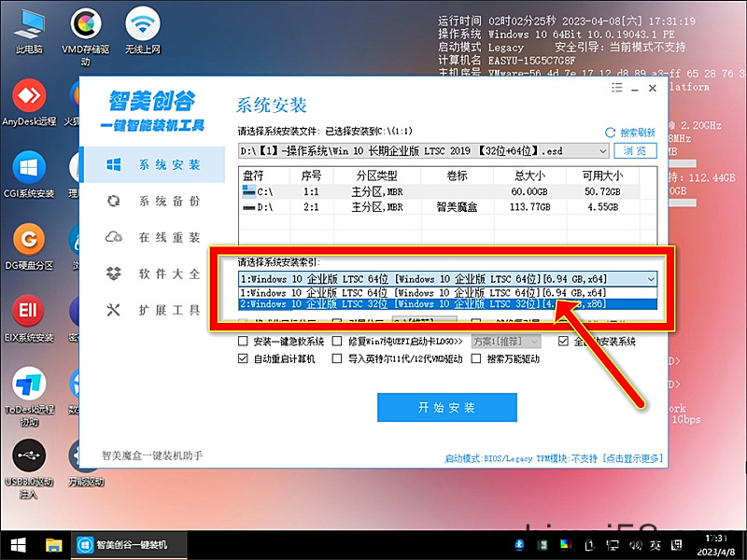
Task: Open File Explorer from the taskbar
Action: pyautogui.click(x=54, y=545)
